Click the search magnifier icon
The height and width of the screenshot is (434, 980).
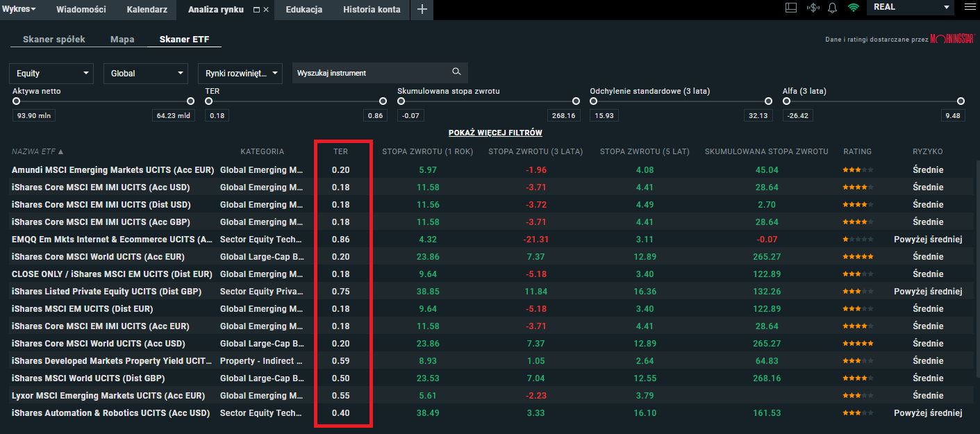456,72
